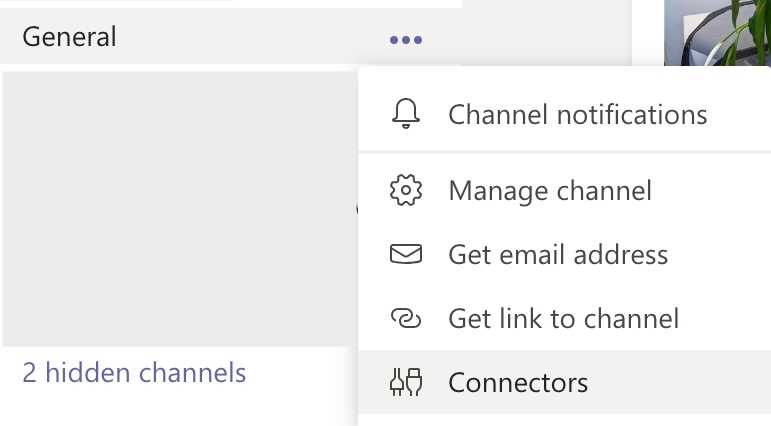Image resolution: width=771 pixels, height=426 pixels.
Task: Open the plant photo thumbnail
Action: pos(717,32)
